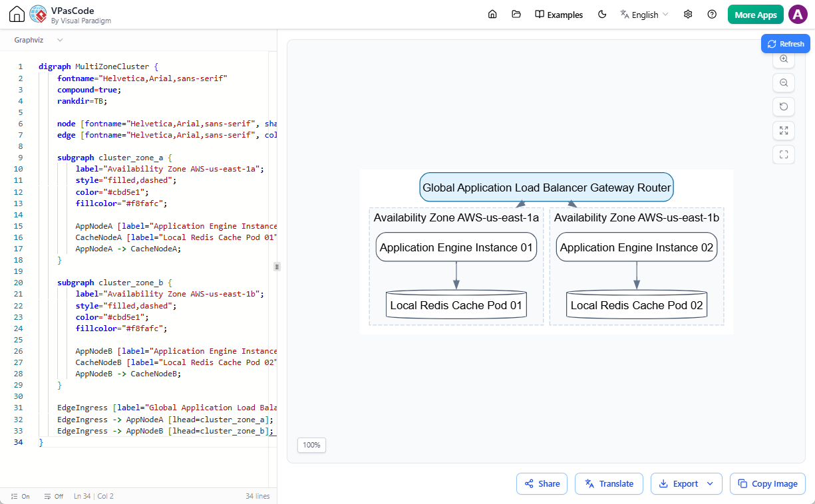Viewport: 815px width, 504px height.
Task: Expand the Export options arrow
Action: [x=711, y=484]
